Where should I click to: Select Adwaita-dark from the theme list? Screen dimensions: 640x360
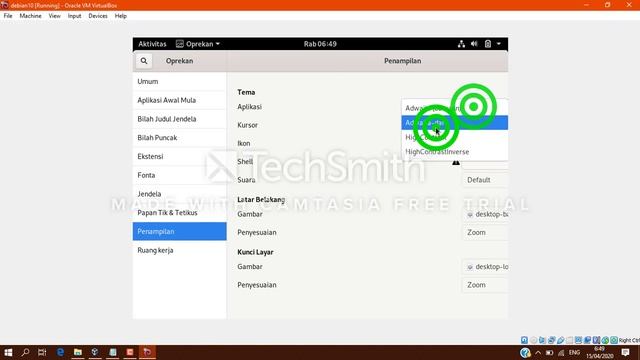[x=455, y=122]
